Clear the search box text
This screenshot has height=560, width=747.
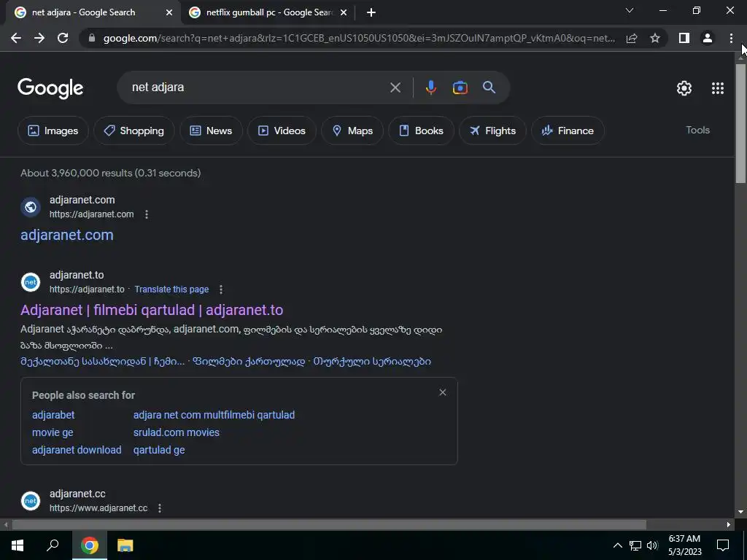pos(395,87)
